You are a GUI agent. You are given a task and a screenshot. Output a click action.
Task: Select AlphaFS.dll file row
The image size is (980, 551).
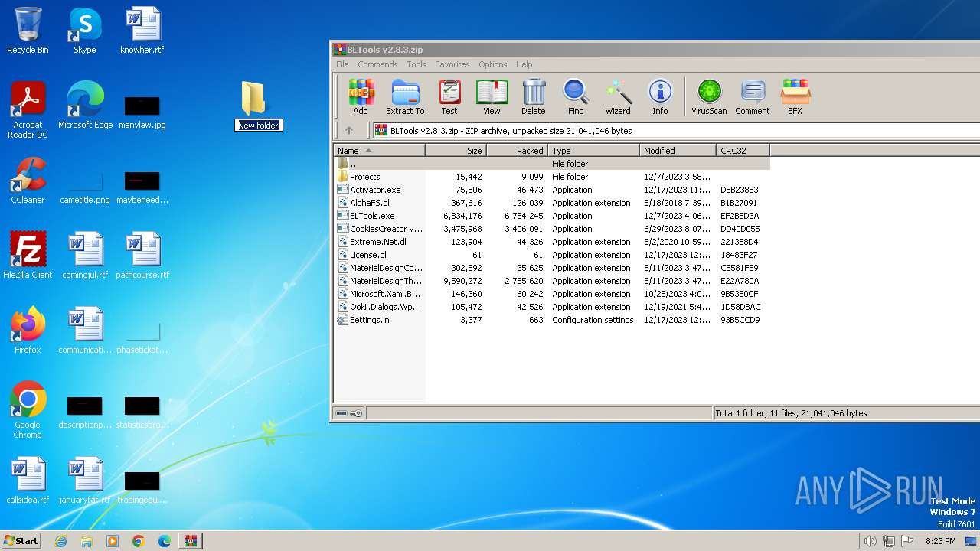coord(552,203)
